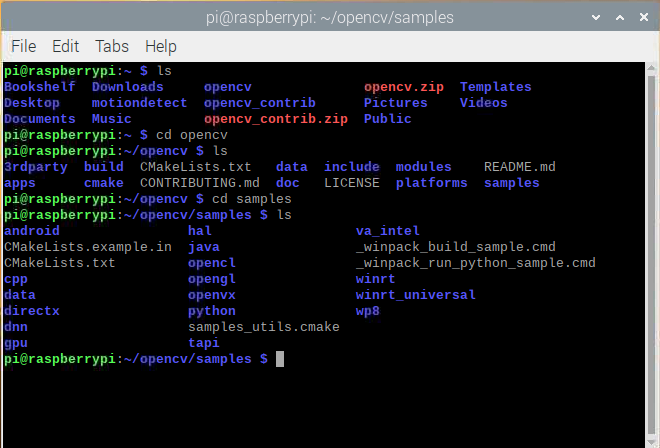Click the dnn directory name

pos(16,327)
